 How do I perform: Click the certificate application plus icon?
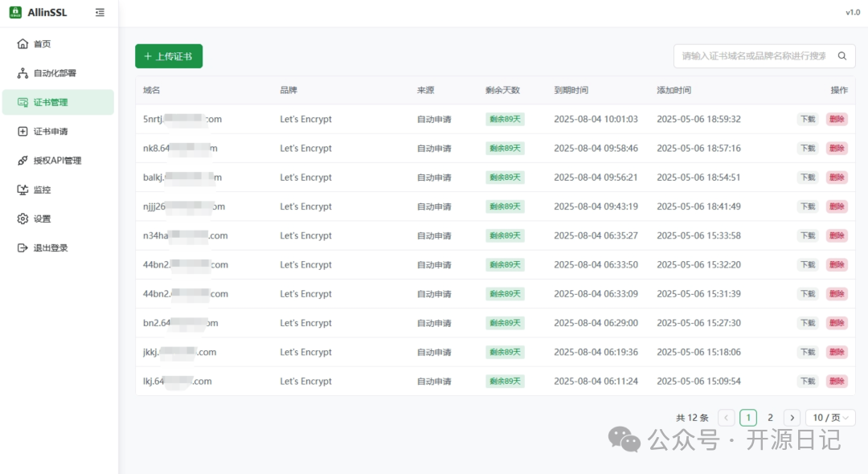click(23, 132)
